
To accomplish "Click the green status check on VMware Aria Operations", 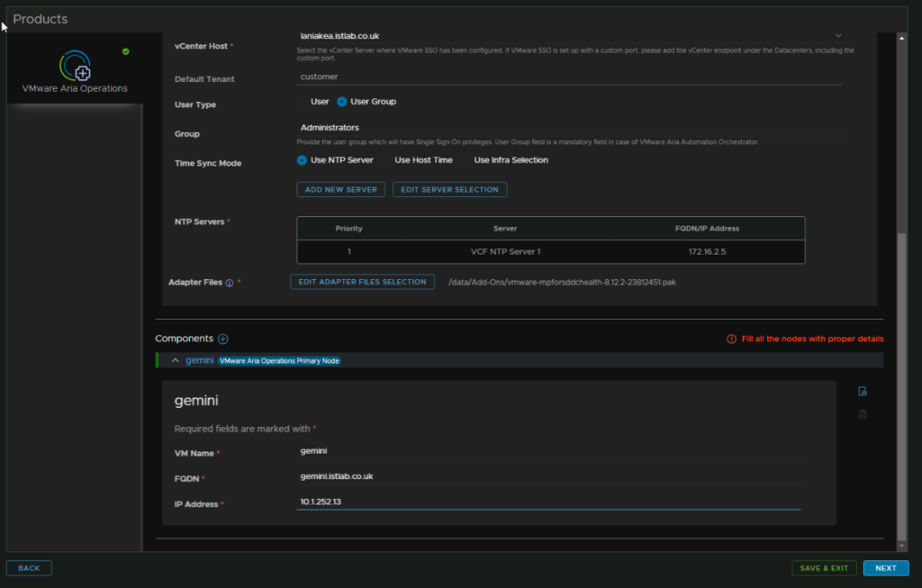I will point(125,51).
